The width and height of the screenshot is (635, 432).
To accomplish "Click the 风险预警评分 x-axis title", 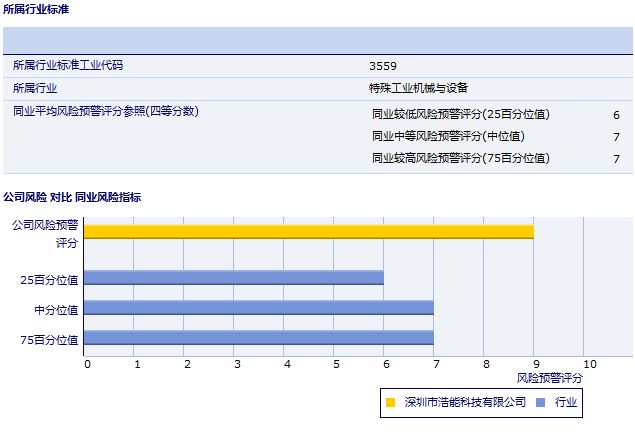I will click(550, 378).
